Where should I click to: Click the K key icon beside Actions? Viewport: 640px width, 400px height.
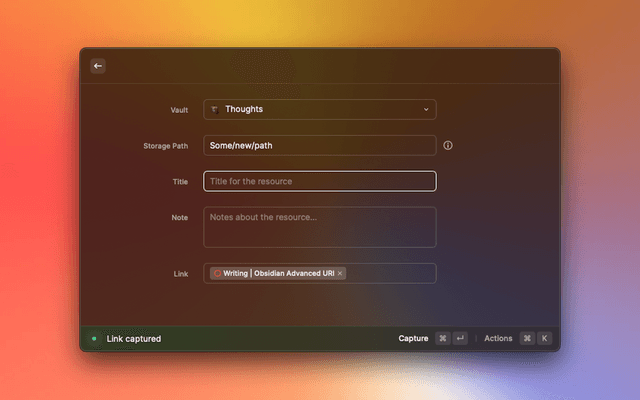[x=544, y=339]
